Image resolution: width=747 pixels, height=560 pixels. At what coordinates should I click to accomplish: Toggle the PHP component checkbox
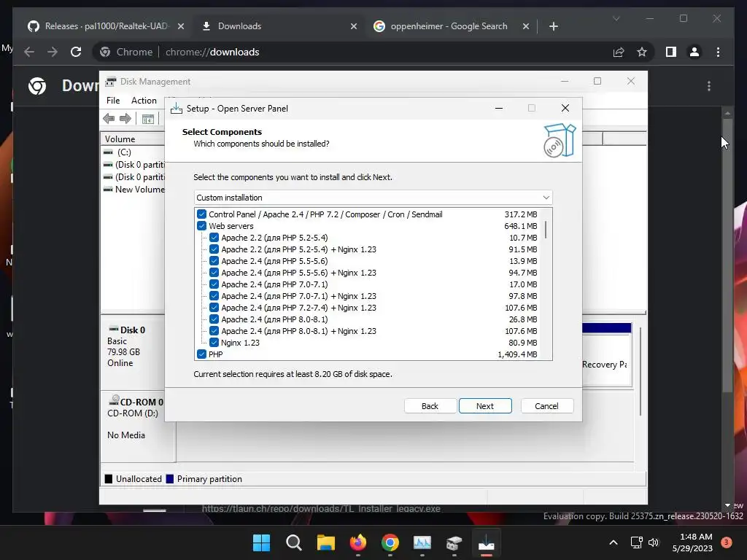click(201, 354)
